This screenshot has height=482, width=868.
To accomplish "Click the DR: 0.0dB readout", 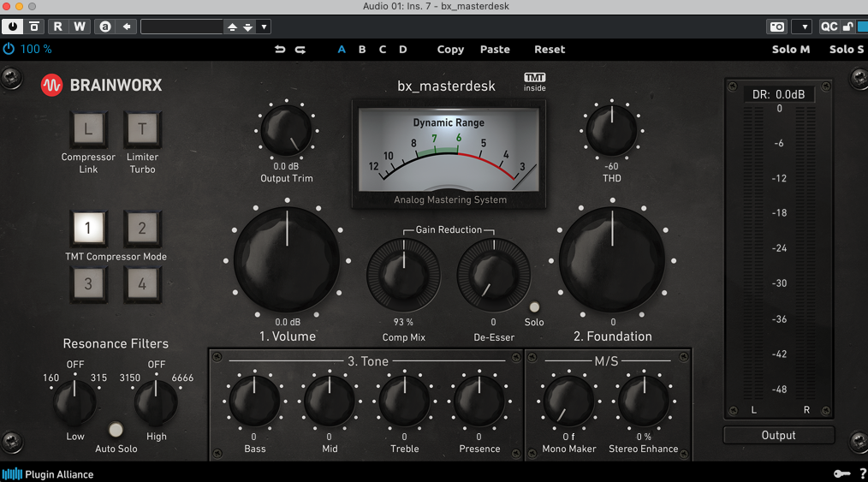I will coord(778,95).
